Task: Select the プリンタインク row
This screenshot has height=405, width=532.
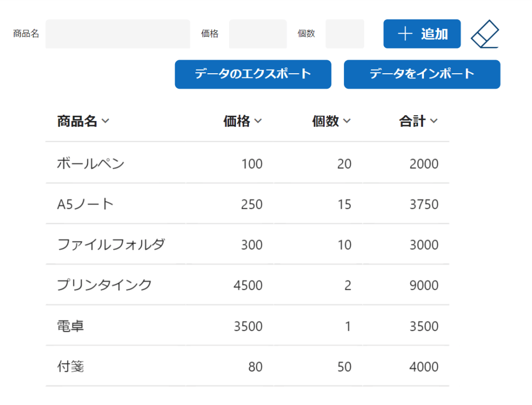Action: pyautogui.click(x=104, y=285)
